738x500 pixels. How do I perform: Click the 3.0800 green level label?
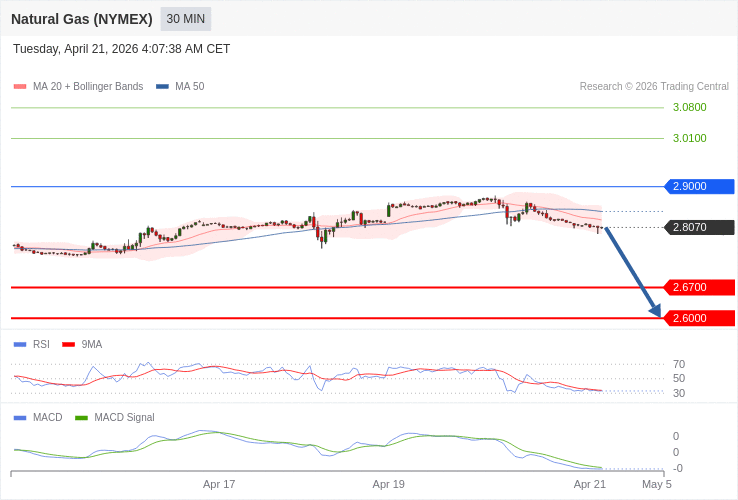point(689,107)
